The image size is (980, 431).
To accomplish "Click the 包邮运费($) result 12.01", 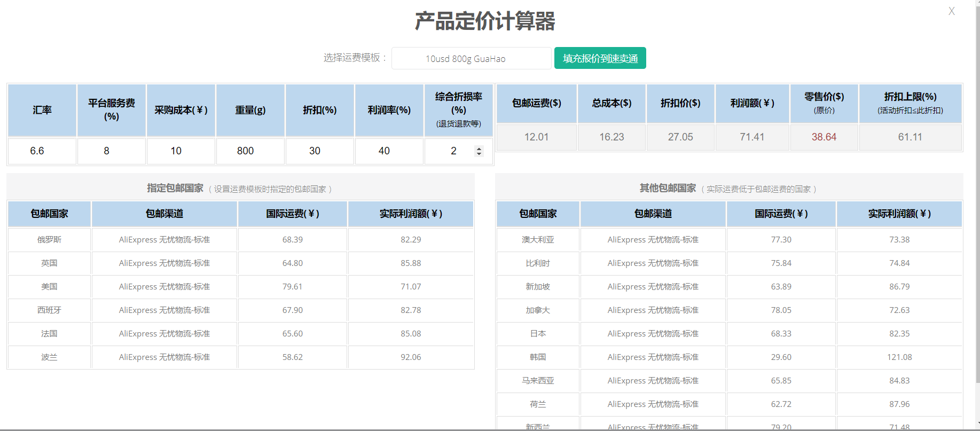I will click(536, 137).
